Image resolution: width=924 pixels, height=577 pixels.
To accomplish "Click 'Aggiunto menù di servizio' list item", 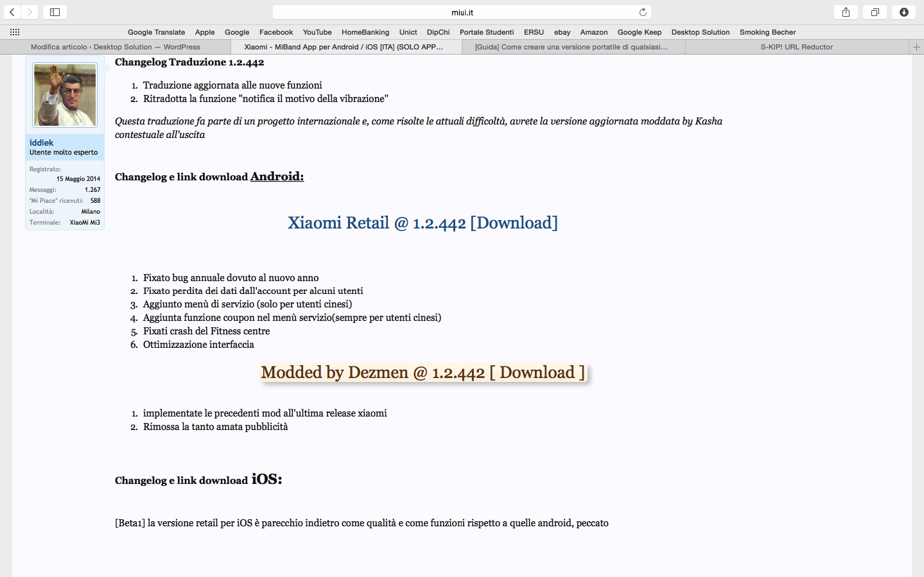I will click(247, 304).
